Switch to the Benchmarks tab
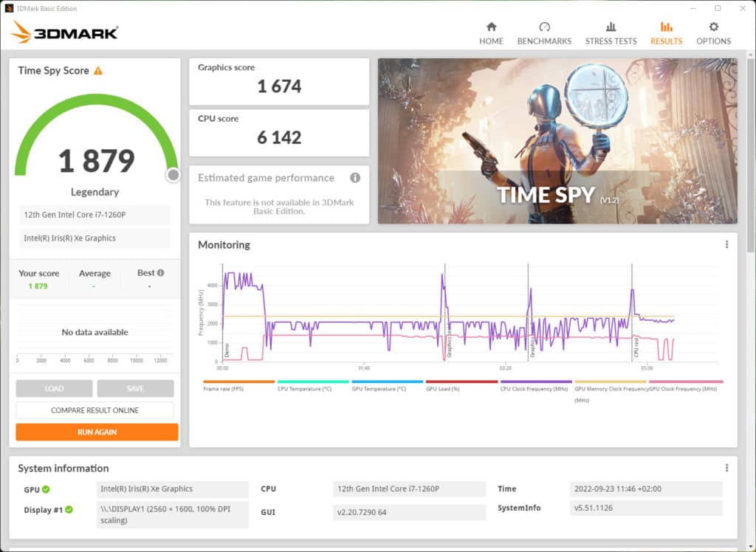This screenshot has height=552, width=756. (544, 33)
